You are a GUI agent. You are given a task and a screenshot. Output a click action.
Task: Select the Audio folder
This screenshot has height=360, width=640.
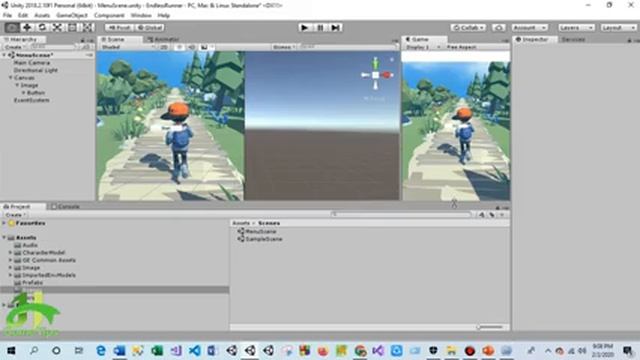[30, 245]
